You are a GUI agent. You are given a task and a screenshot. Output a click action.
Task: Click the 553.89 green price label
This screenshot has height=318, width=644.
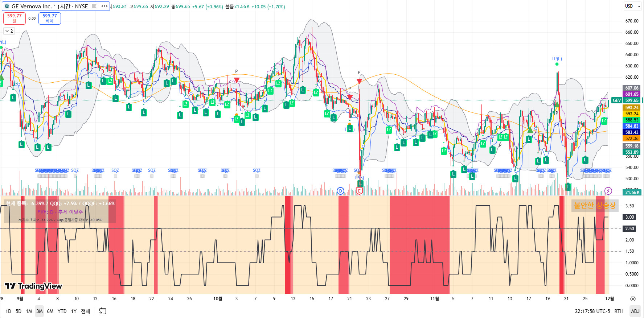632,152
